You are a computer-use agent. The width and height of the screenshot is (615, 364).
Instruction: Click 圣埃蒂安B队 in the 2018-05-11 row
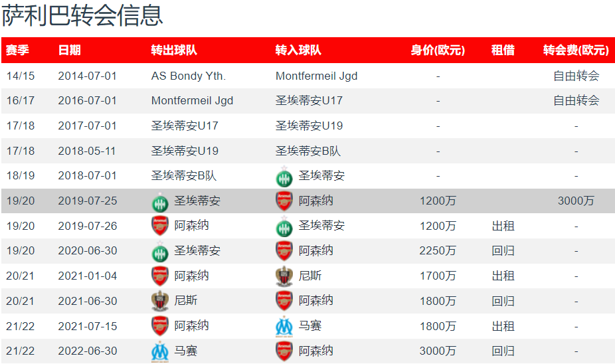pos(308,151)
